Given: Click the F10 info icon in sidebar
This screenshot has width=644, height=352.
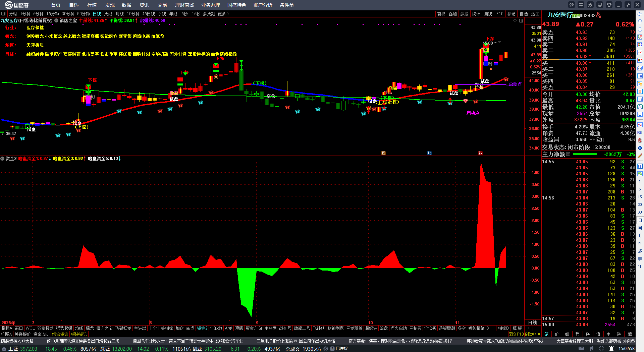Looking at the screenshot, I should (640, 76).
